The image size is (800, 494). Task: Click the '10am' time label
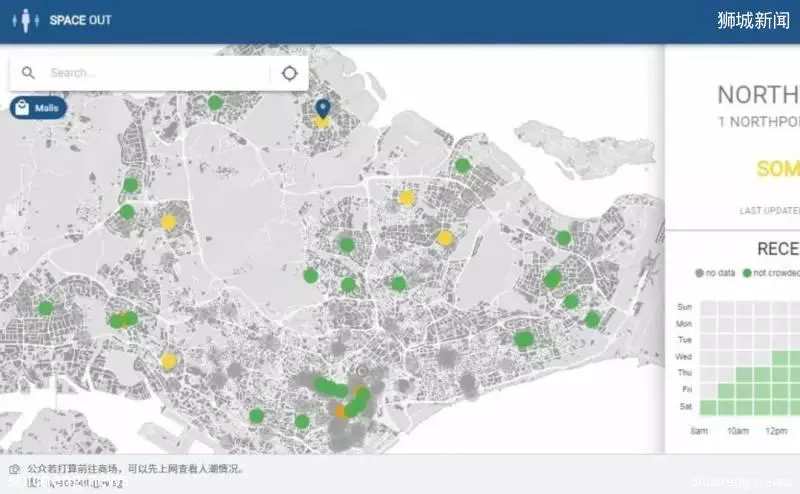coord(738,431)
